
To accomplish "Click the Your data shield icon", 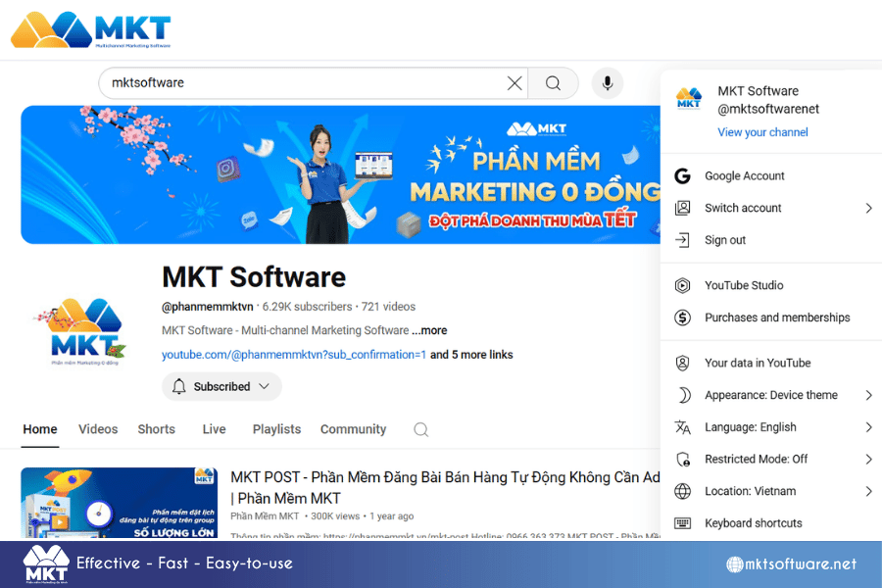I will click(x=682, y=363).
